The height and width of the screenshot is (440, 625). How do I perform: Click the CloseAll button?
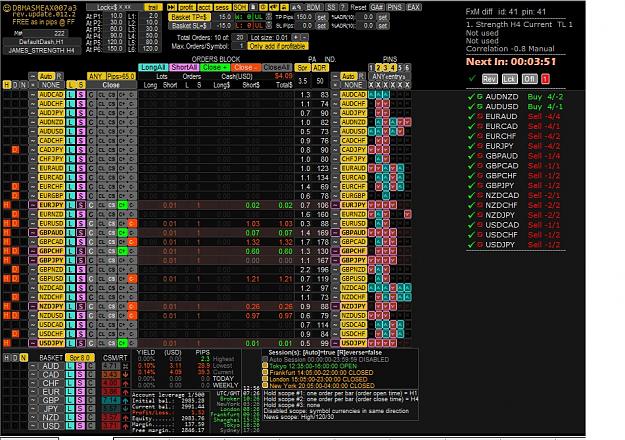277,67
